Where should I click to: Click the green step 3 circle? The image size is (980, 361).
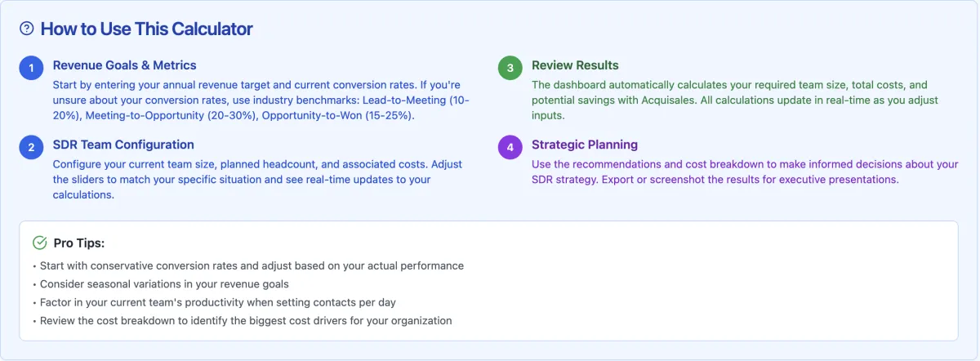510,69
